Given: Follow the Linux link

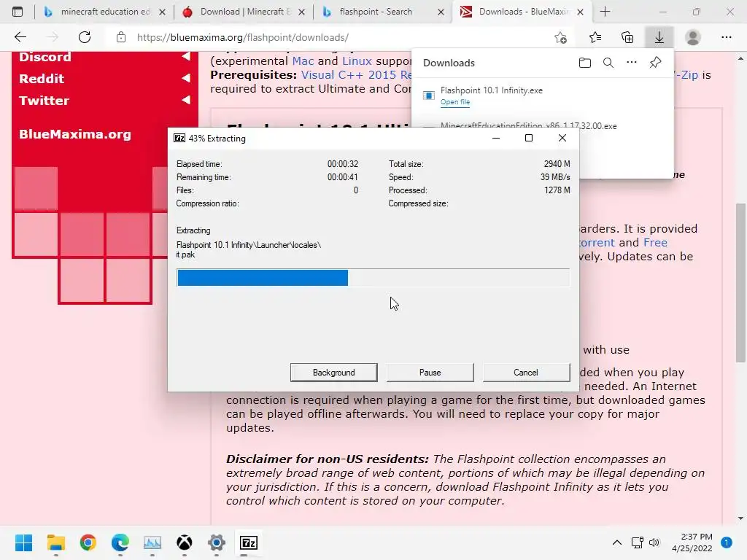Looking at the screenshot, I should coord(357,61).
